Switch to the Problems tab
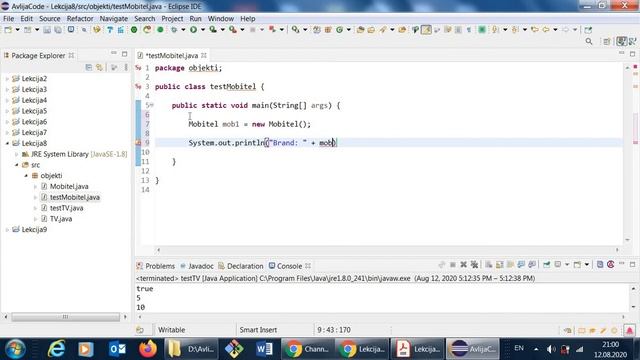 (156, 266)
